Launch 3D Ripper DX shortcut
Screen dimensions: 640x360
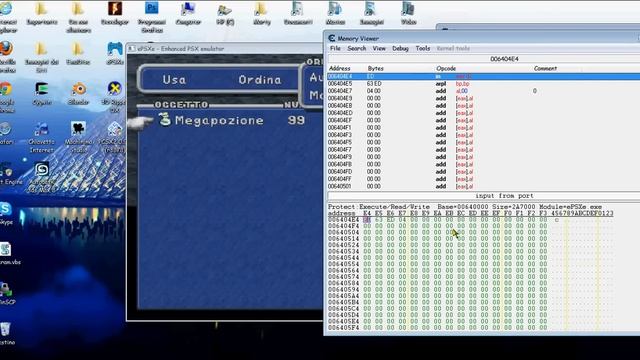coord(115,89)
